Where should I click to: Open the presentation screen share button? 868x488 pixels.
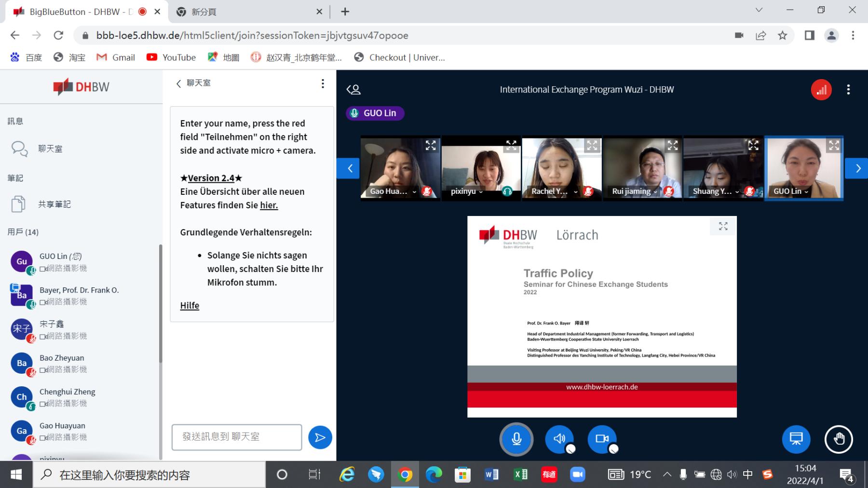tap(796, 439)
